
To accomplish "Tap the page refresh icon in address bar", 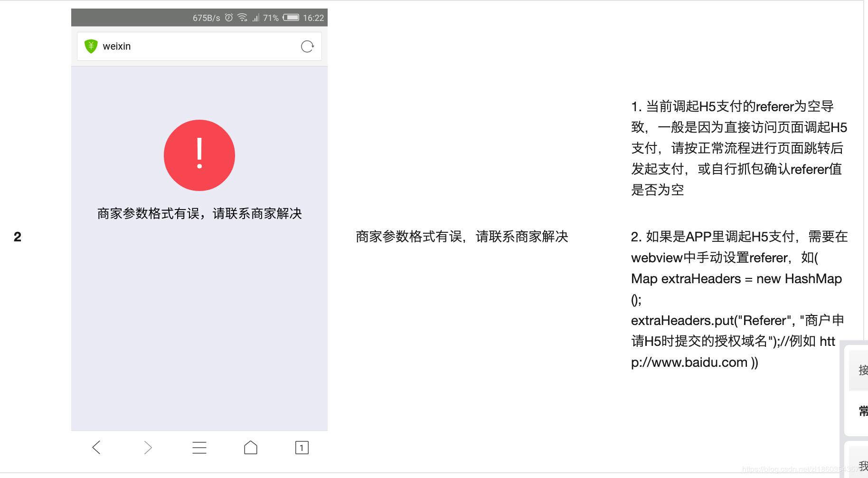I will [x=307, y=46].
